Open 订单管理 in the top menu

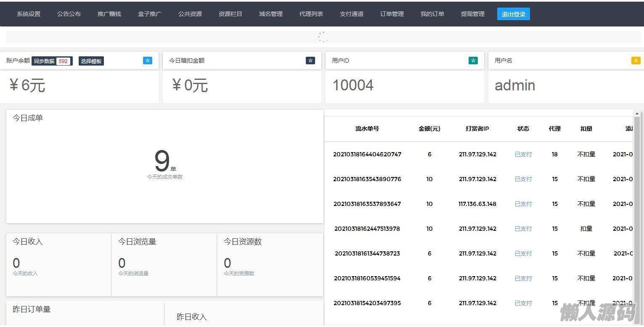point(392,14)
